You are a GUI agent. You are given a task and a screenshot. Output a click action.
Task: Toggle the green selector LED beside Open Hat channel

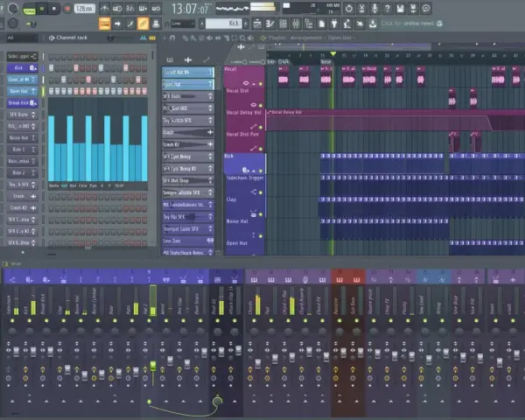[x=43, y=91]
